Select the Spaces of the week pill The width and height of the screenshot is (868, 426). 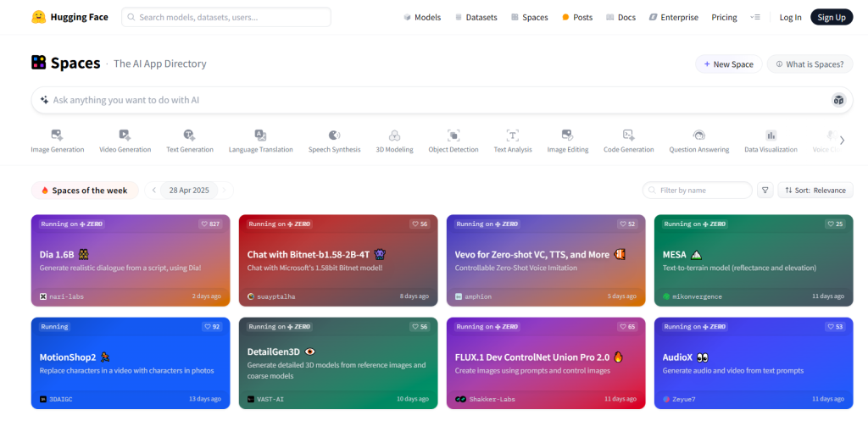(84, 191)
